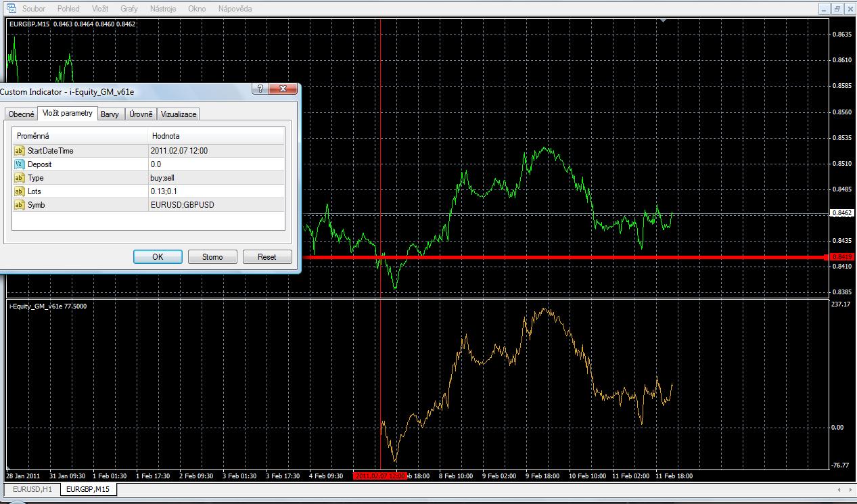857x504 pixels.
Task: Click the 0.8635 price scale value
Action: (x=843, y=34)
